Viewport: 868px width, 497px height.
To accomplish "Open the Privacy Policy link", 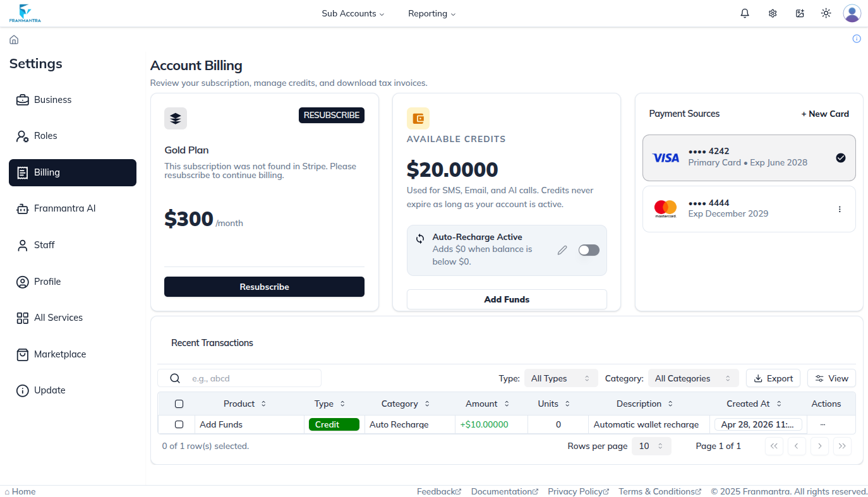I will [579, 491].
